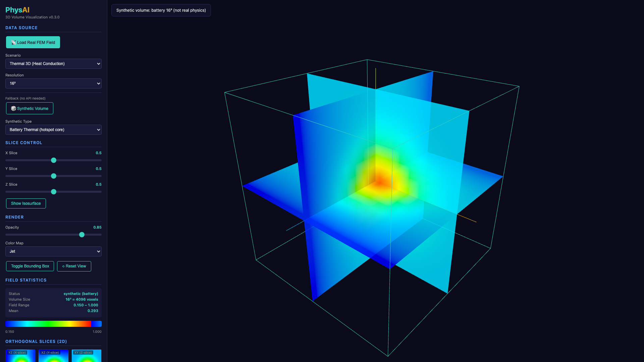
Task: Click the '3D Volume Visualization v0.3.0' subtitle
Action: click(x=32, y=17)
